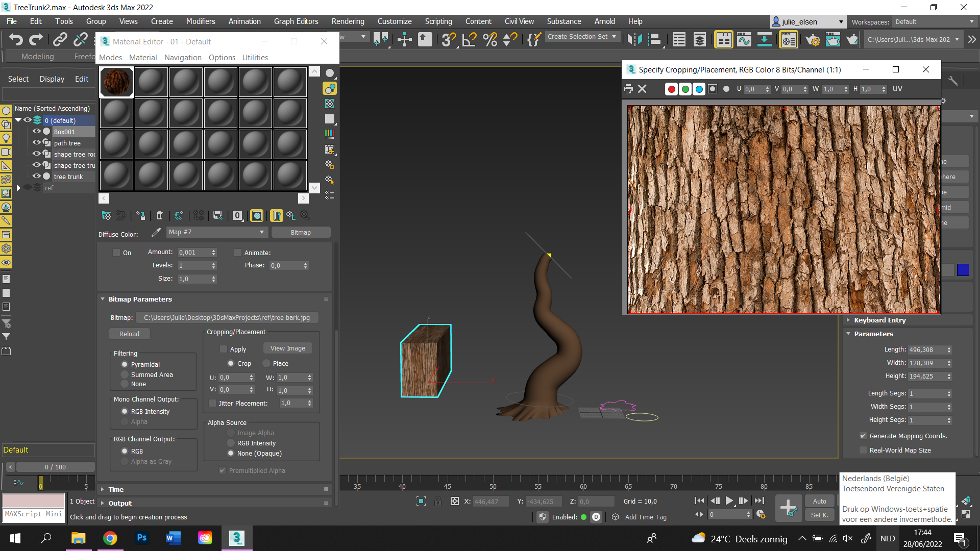Collapse the Bitmap Parameters rollout
The height and width of the screenshot is (551, 980).
(102, 299)
